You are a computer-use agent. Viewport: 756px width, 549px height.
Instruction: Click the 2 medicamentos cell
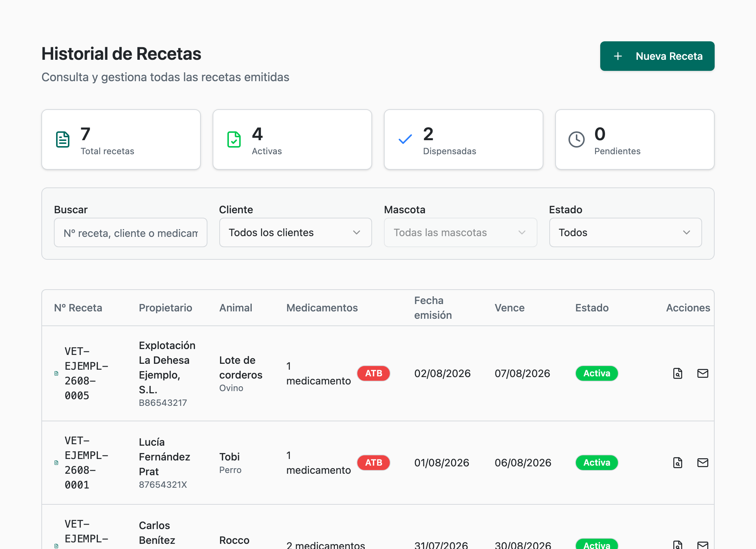[x=326, y=545]
